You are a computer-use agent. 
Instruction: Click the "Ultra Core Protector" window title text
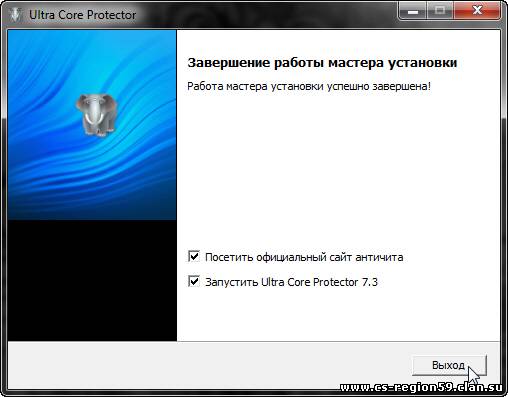[83, 15]
